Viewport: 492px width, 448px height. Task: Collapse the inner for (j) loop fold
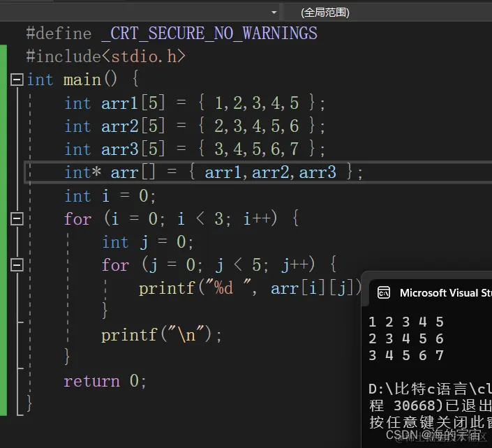17,264
